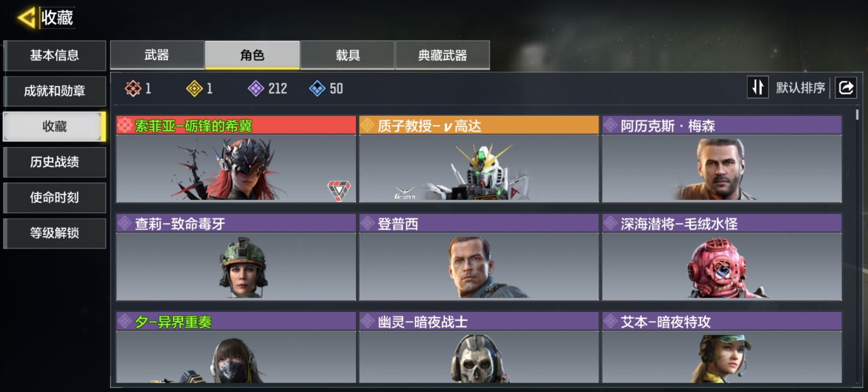Switch to the 武器 tab
The height and width of the screenshot is (392, 868).
(157, 55)
